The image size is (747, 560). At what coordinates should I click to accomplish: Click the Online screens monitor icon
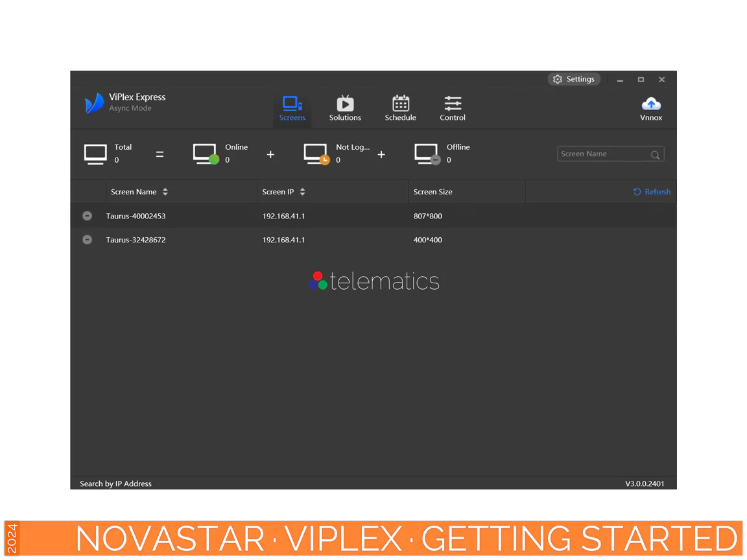206,154
